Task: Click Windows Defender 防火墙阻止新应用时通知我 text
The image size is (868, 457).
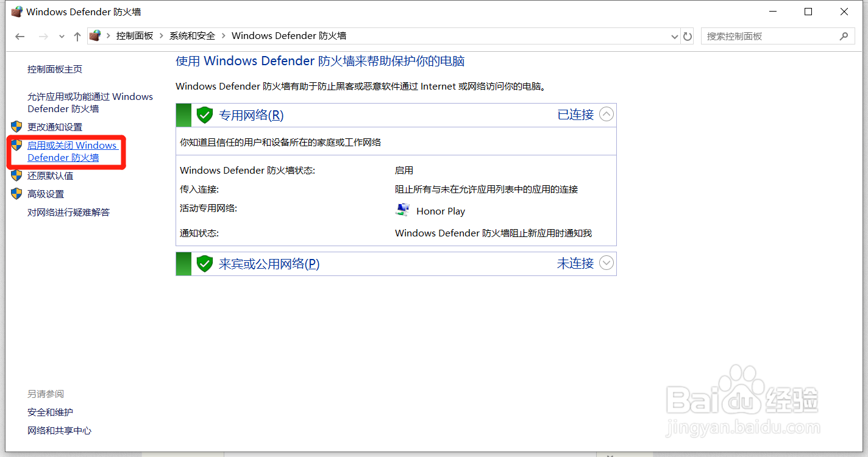Action: point(494,233)
